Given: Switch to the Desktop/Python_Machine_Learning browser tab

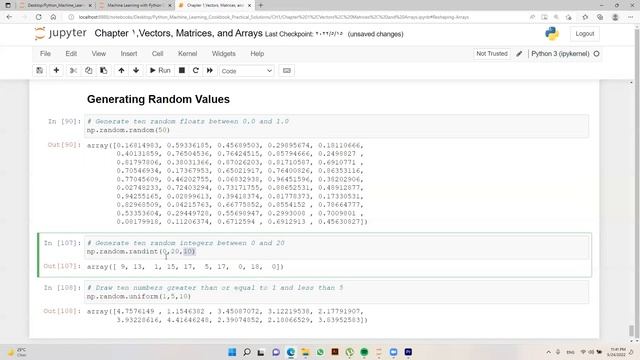Looking at the screenshot, I should [56, 5].
